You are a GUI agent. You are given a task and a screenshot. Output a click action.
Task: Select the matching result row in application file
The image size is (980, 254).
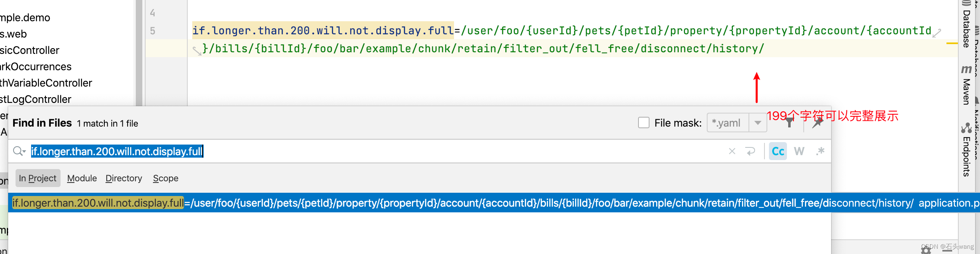click(x=494, y=203)
